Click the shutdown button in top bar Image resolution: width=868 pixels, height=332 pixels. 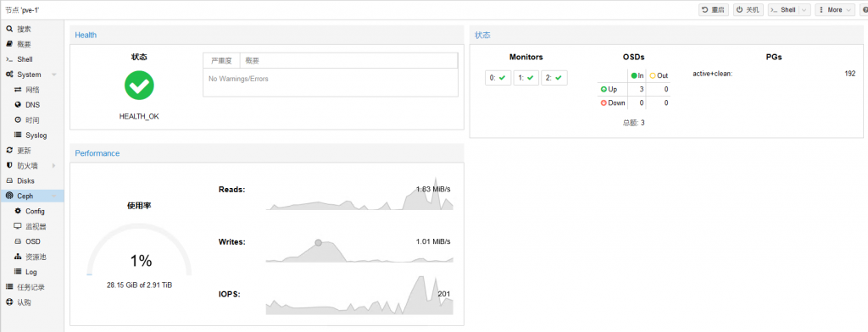(748, 10)
